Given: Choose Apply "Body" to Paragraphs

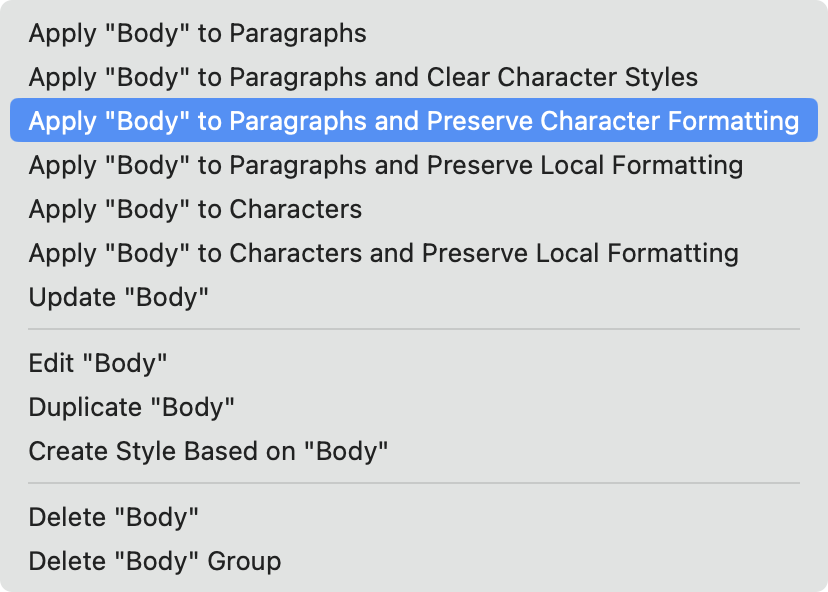Looking at the screenshot, I should coord(197,33).
